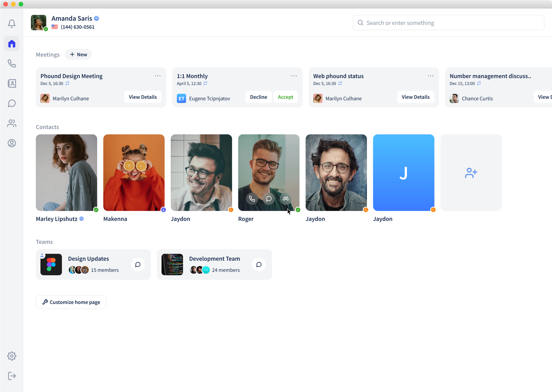Go to the Home tab in sidebar

tap(12, 44)
